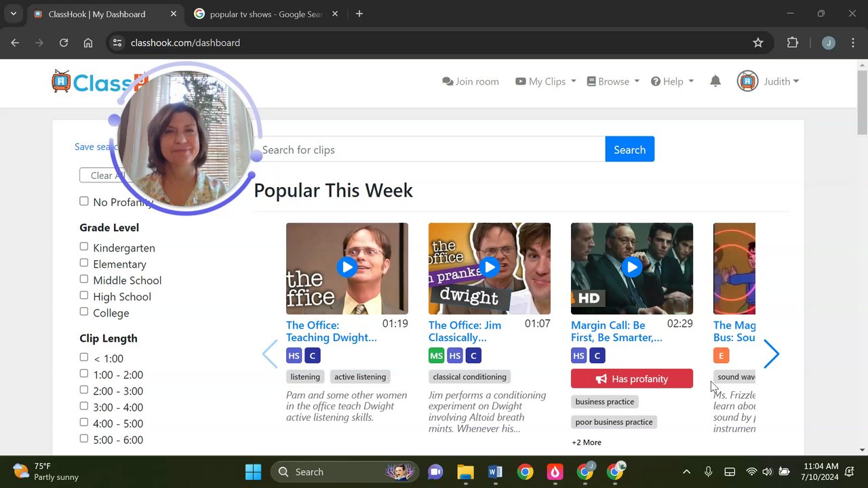Screen dimensions: 868x488
Task: Expand the Help dropdown
Action: coord(672,81)
